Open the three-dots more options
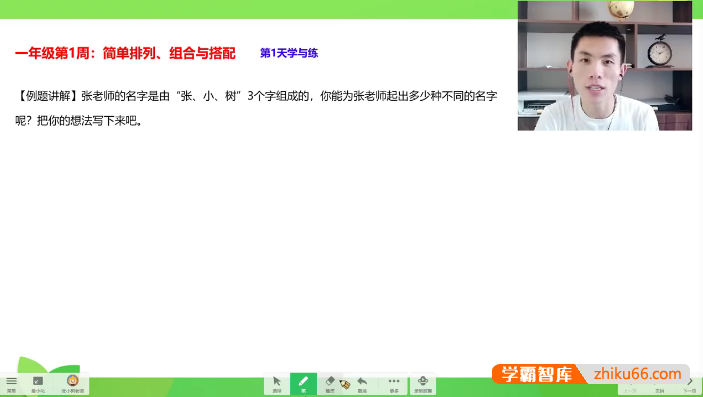This screenshot has height=397, width=703. click(x=394, y=384)
